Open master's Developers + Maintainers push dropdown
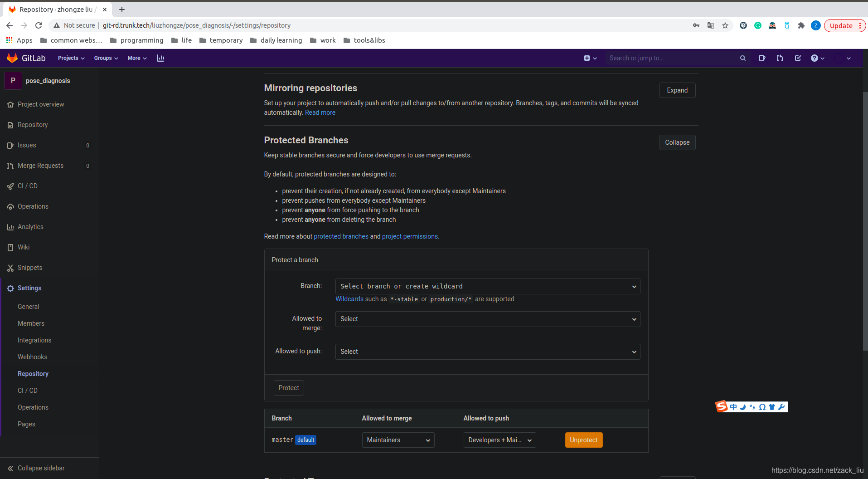868x479 pixels. (499, 440)
